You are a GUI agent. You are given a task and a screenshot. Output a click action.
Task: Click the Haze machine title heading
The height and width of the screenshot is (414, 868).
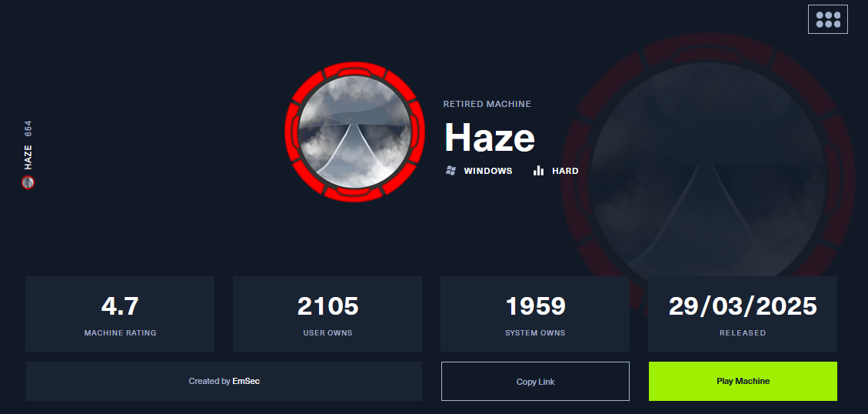[490, 138]
